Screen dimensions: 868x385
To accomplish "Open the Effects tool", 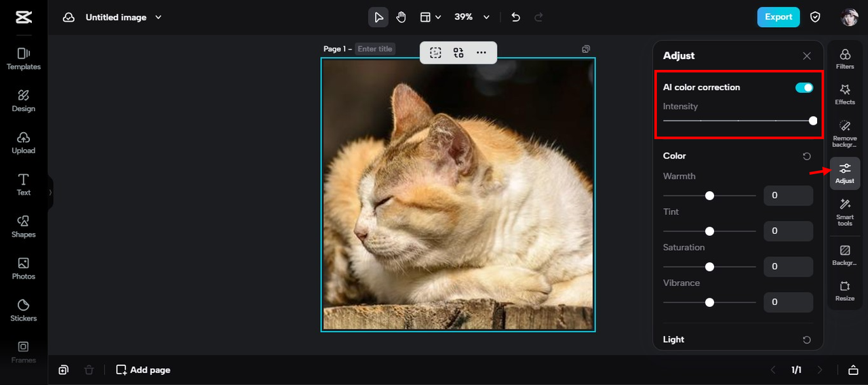I will coord(845,94).
